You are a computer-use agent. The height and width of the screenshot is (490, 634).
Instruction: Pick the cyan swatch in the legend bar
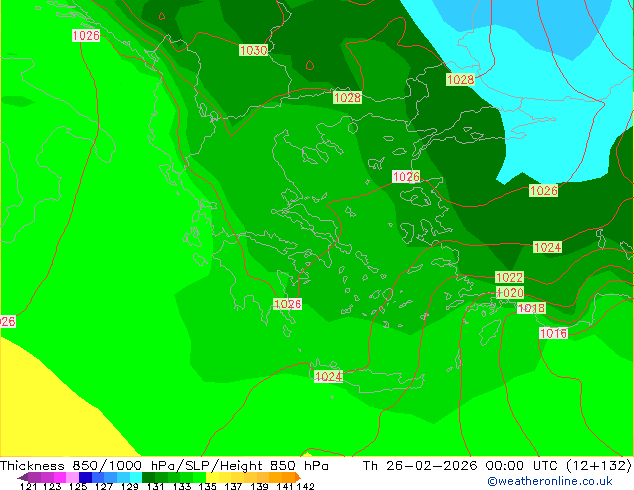tap(136, 477)
